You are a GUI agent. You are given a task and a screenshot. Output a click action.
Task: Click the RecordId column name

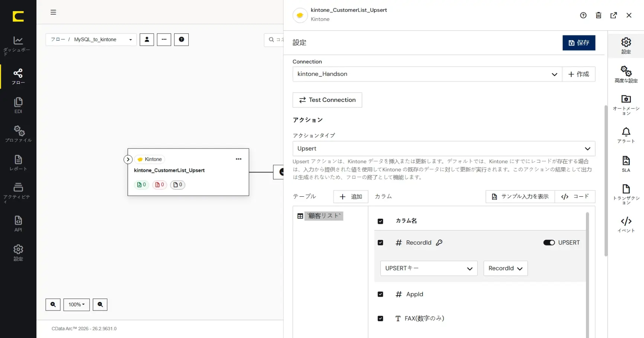[x=419, y=243]
